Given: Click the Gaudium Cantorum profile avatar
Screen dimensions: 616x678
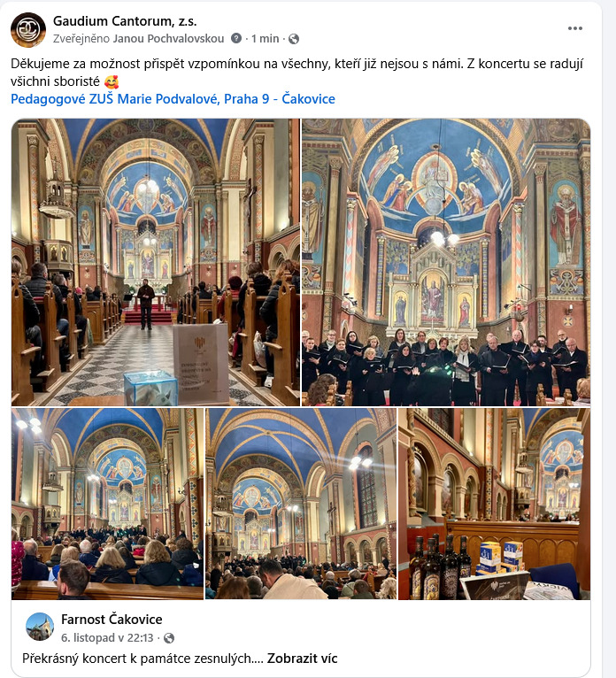Looking at the screenshot, I should (28, 29).
